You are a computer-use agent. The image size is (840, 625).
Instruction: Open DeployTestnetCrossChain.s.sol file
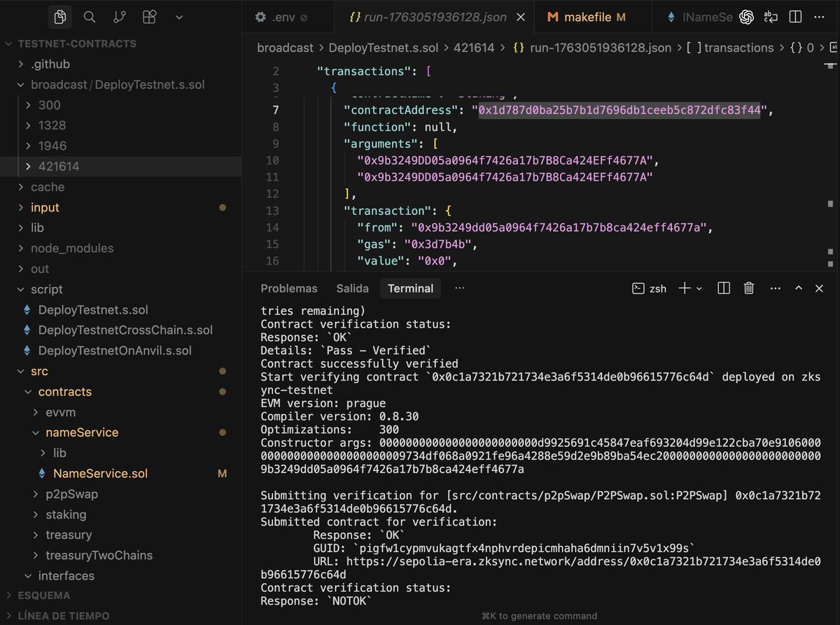click(x=120, y=330)
